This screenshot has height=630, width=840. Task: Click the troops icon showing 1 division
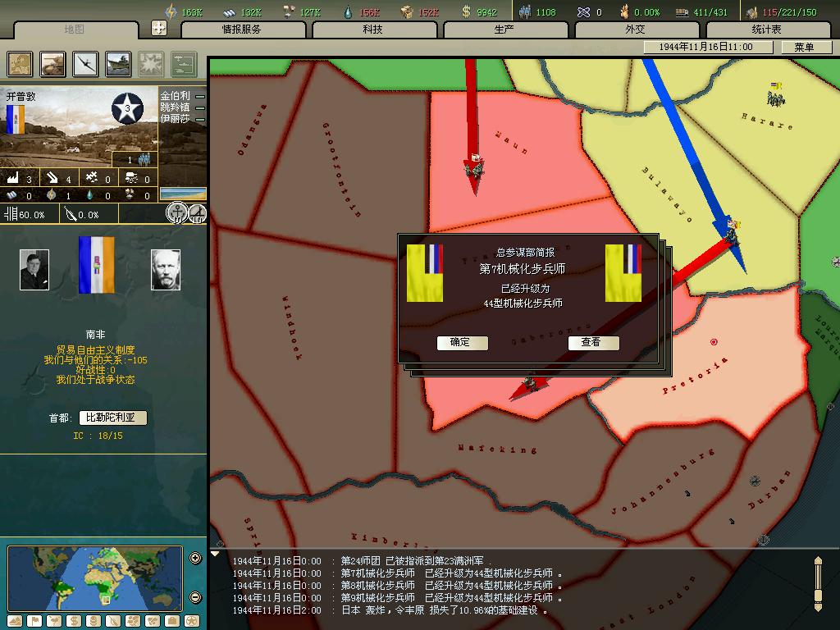point(144,159)
